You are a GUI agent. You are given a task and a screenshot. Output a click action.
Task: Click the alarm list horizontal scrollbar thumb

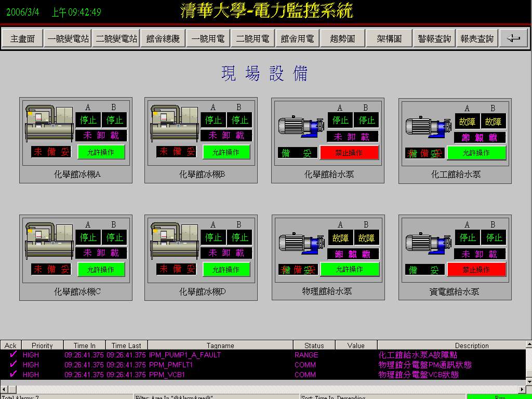tap(11, 389)
